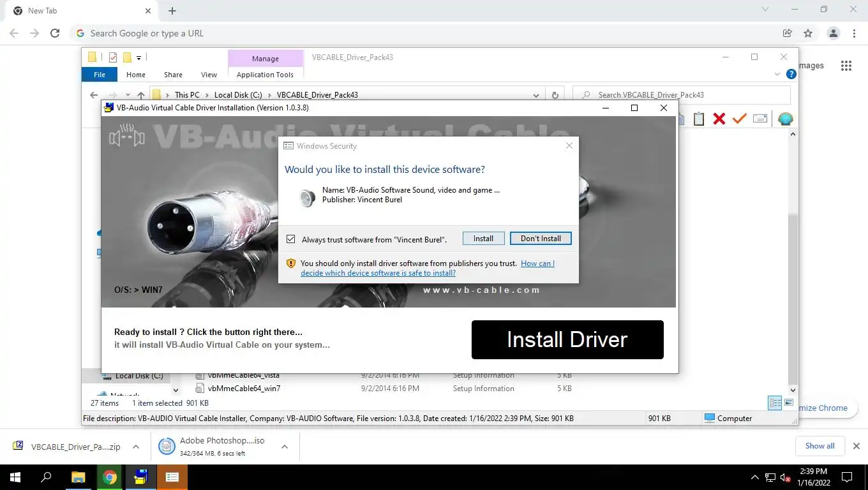
Task: Click Don't Install button
Action: pos(541,239)
